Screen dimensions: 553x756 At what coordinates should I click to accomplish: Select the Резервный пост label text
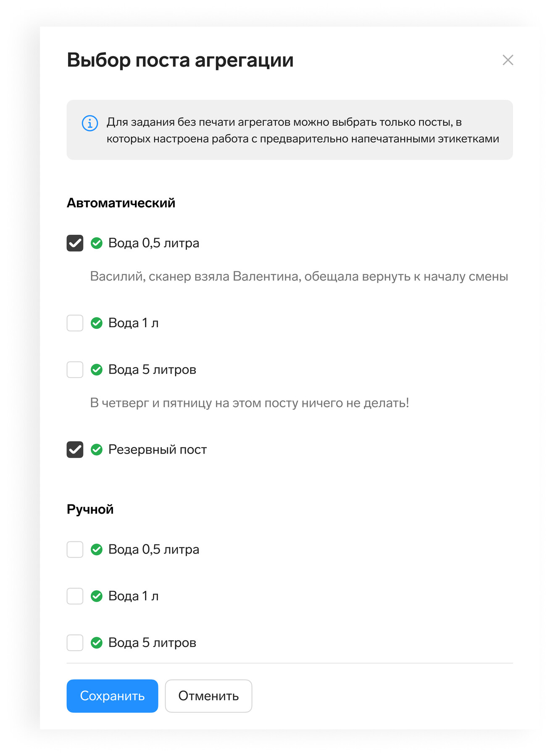coord(158,449)
